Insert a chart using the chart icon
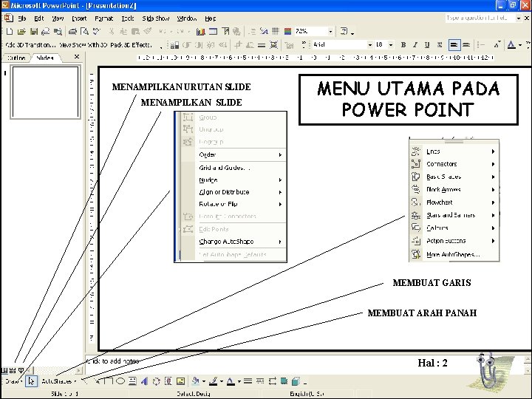Image resolution: width=532 pixels, height=399 pixels. pos(200,32)
